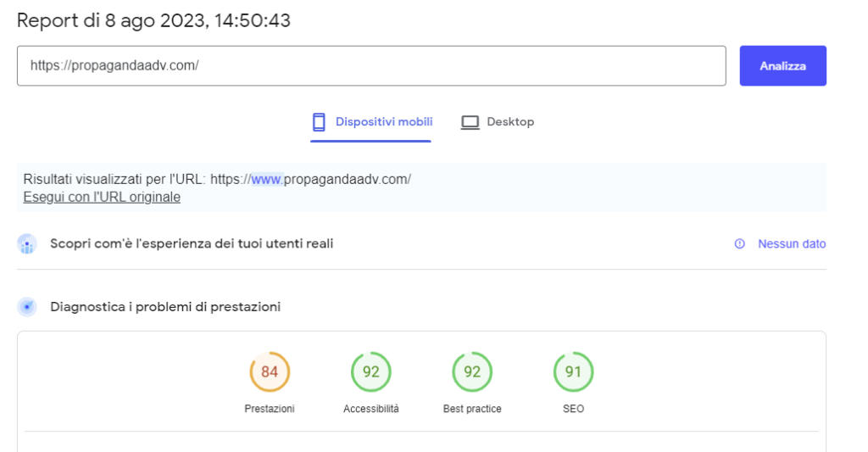This screenshot has width=868, height=452.
Task: Click the real-users experience chart icon
Action: pos(27,243)
